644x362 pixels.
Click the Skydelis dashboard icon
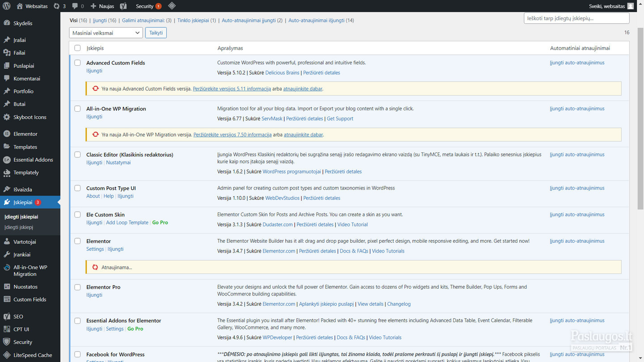click(7, 23)
